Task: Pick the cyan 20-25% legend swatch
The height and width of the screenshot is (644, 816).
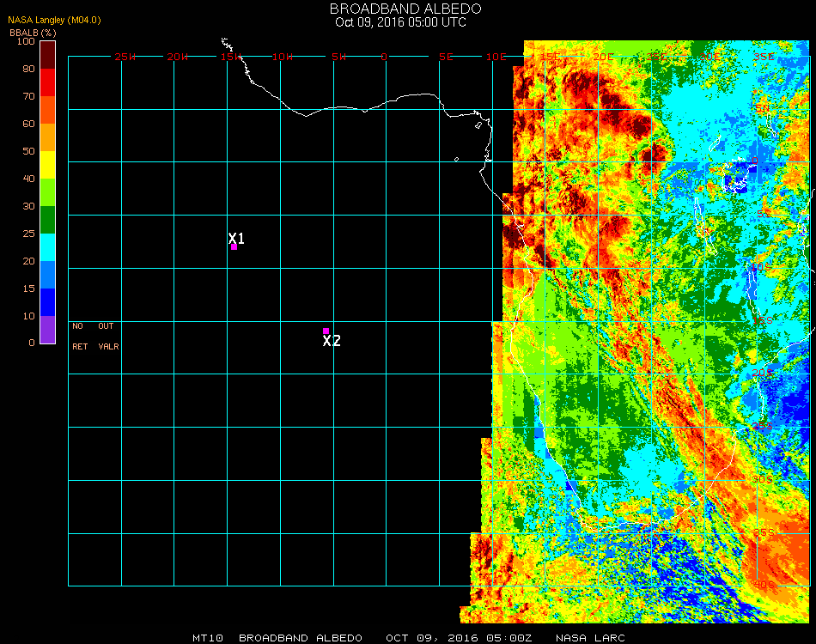Action: (48, 247)
